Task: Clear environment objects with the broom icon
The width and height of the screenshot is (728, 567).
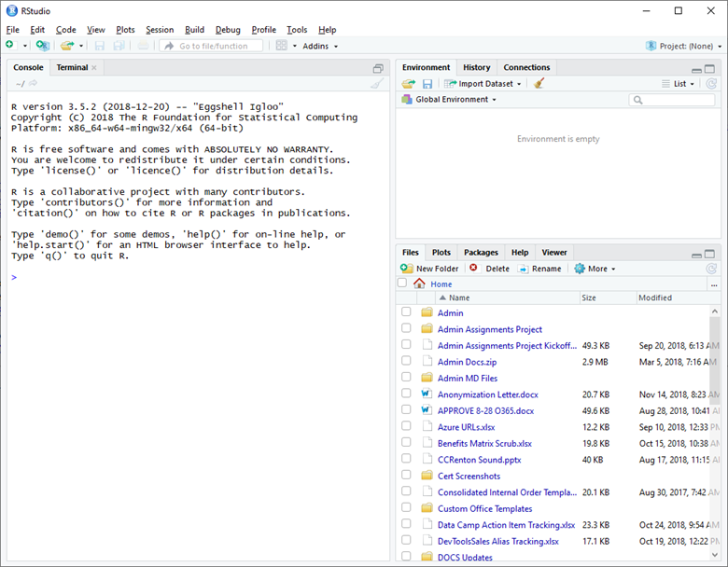Action: coord(539,84)
